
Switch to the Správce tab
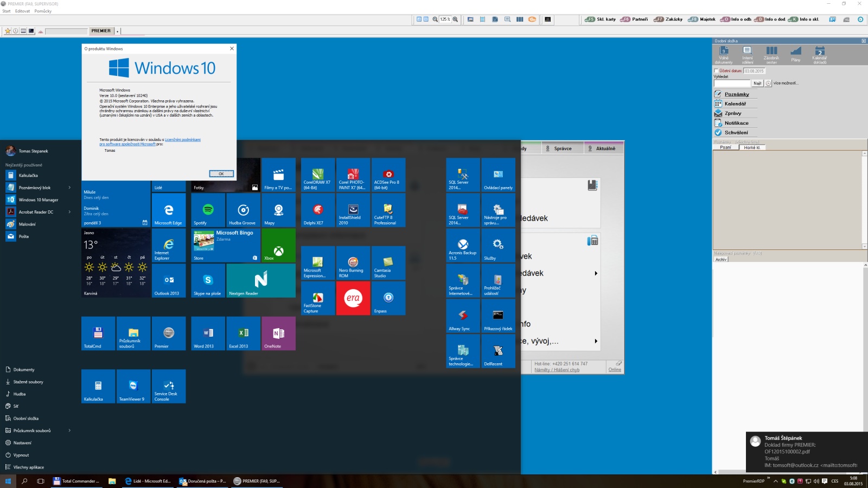point(563,148)
